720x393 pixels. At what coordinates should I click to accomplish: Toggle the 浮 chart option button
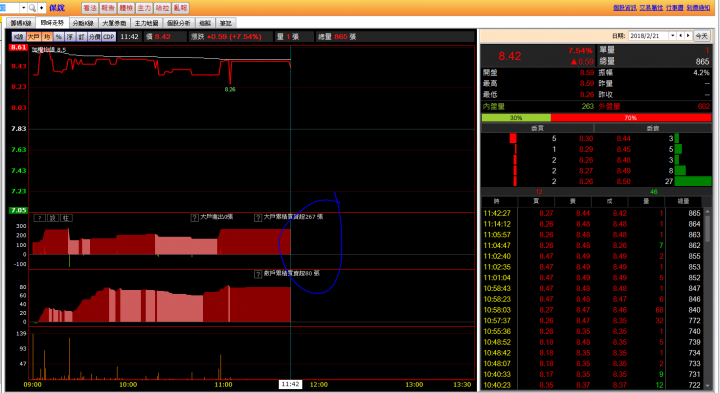[x=70, y=37]
